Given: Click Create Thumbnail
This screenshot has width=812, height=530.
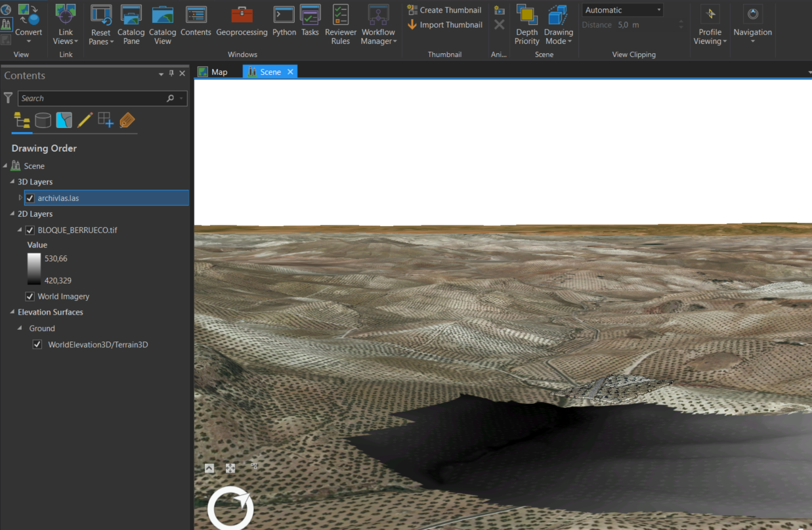Looking at the screenshot, I should click(x=444, y=10).
